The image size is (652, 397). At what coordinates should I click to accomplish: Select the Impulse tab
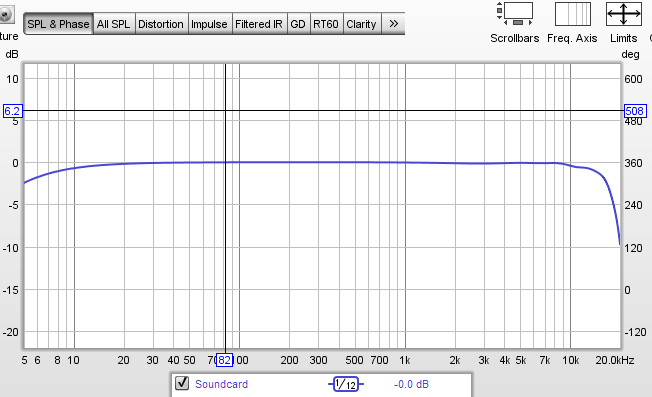click(x=209, y=24)
